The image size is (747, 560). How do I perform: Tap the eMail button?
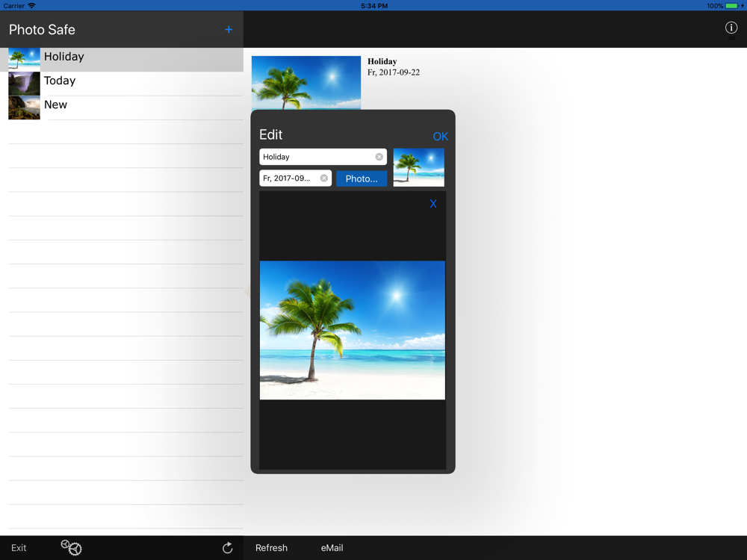332,547
